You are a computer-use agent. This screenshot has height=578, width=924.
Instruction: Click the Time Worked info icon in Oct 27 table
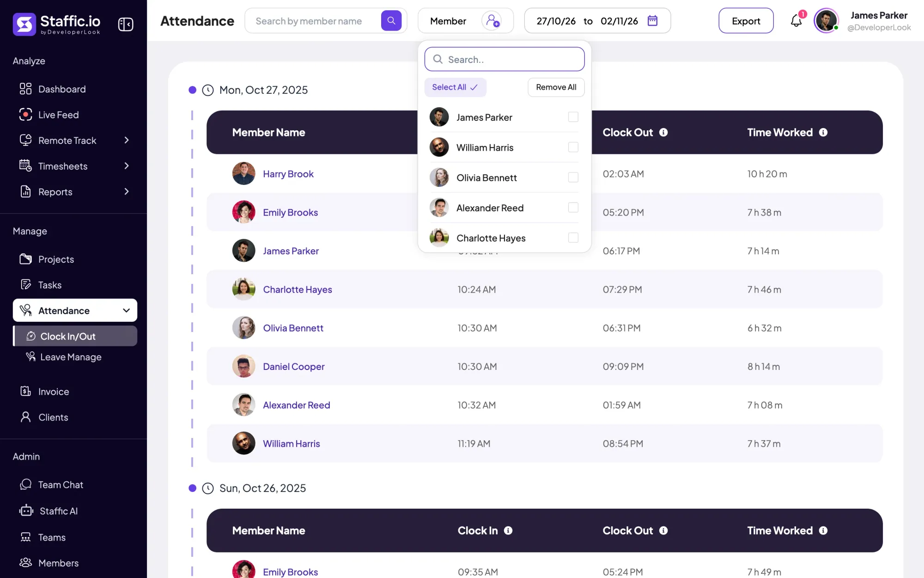click(x=823, y=132)
